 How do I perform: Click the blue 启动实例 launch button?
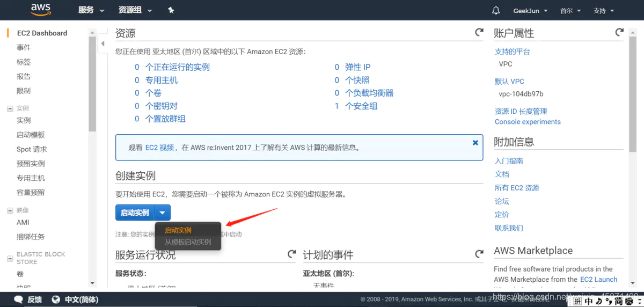(135, 213)
